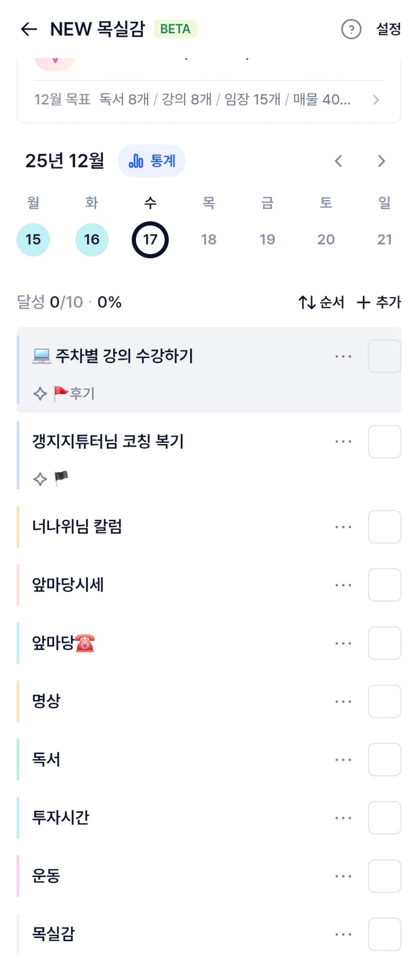Image resolution: width=418 pixels, height=980 pixels.
Task: Check the 앞마당시세 checkbox
Action: [384, 585]
